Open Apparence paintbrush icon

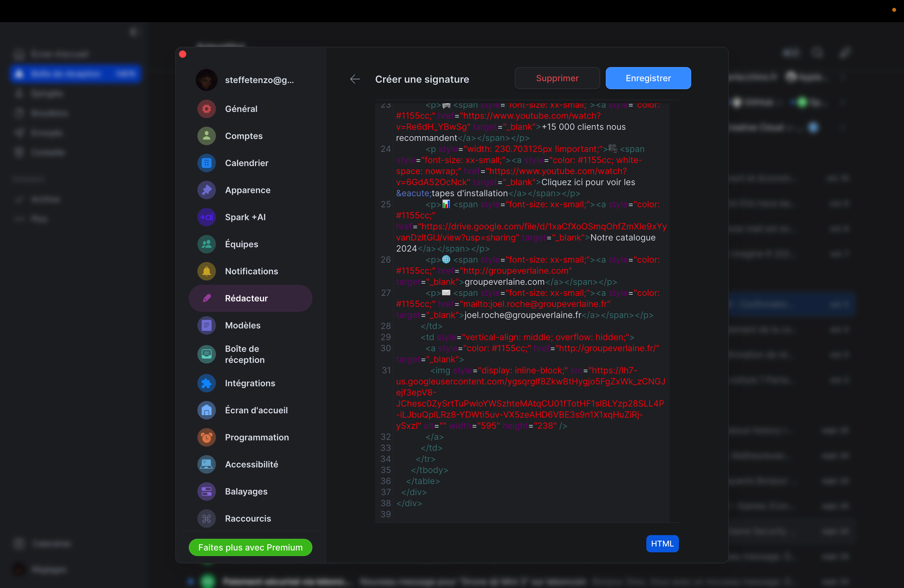point(206,190)
